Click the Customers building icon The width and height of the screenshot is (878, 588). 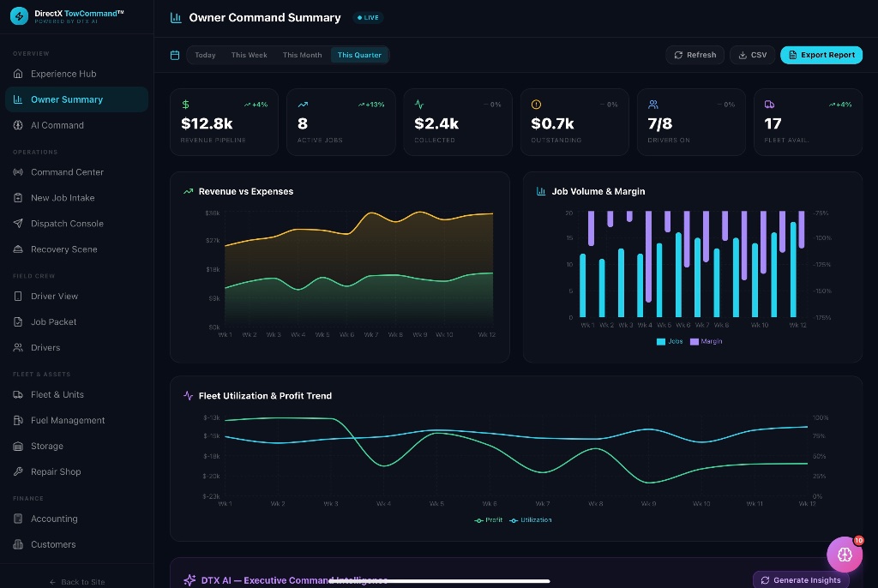click(18, 544)
